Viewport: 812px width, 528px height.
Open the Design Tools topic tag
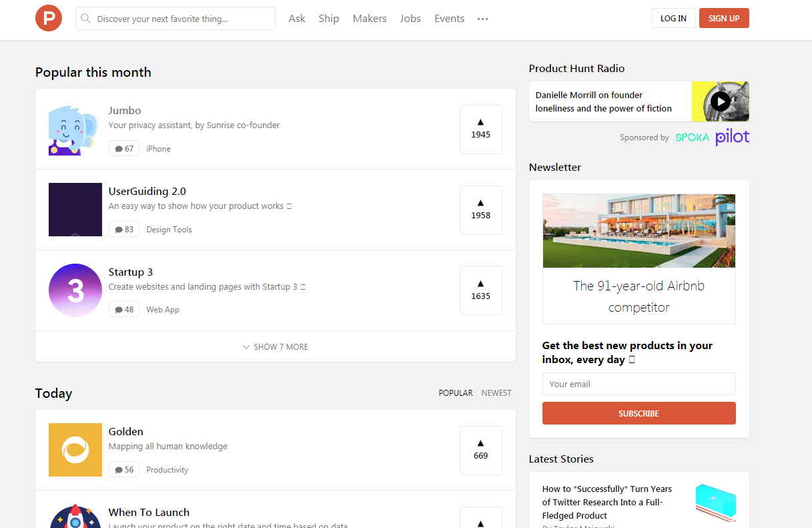click(169, 230)
